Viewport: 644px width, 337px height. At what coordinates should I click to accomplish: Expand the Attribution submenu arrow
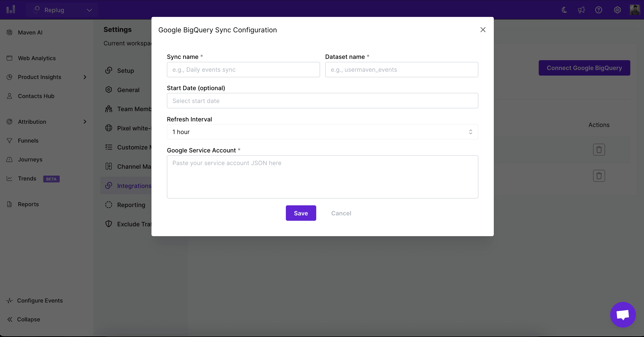pyautogui.click(x=85, y=122)
